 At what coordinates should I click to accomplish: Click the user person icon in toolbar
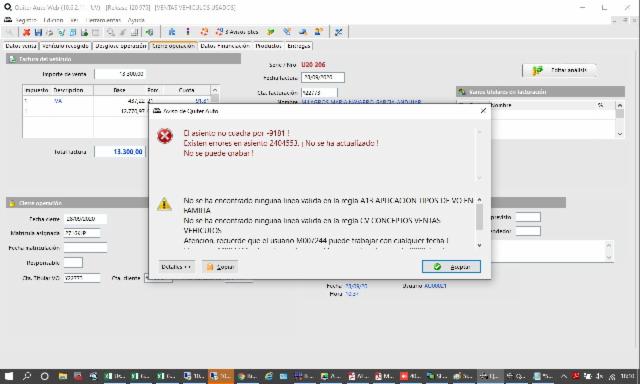coord(318,32)
